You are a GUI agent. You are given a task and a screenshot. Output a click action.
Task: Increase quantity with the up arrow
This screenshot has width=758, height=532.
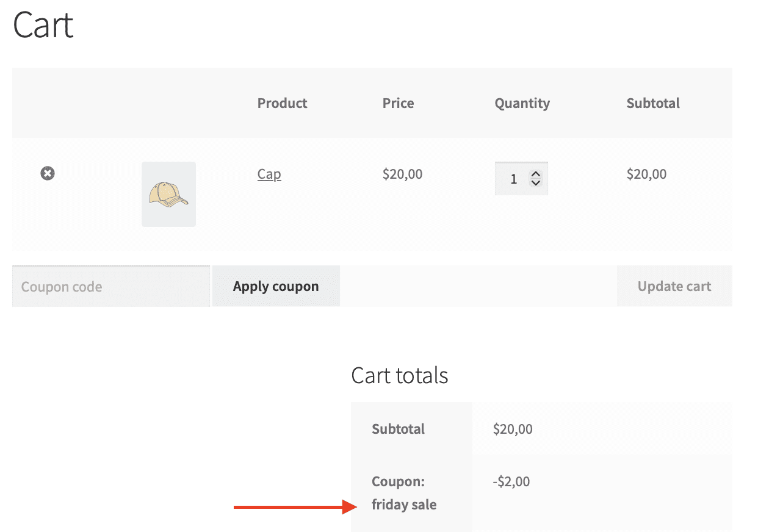click(536, 174)
